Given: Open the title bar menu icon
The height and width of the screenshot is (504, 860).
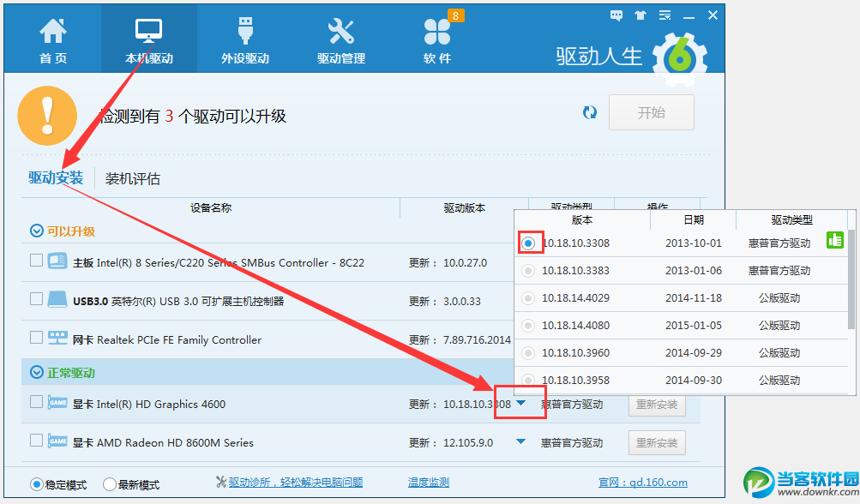Looking at the screenshot, I should [665, 15].
